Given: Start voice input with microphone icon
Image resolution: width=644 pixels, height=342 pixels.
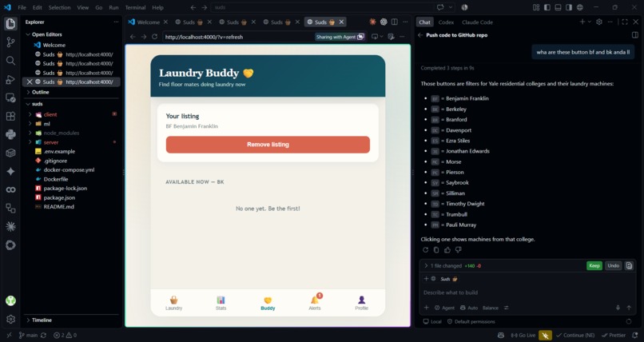Looking at the screenshot, I should pyautogui.click(x=618, y=308).
